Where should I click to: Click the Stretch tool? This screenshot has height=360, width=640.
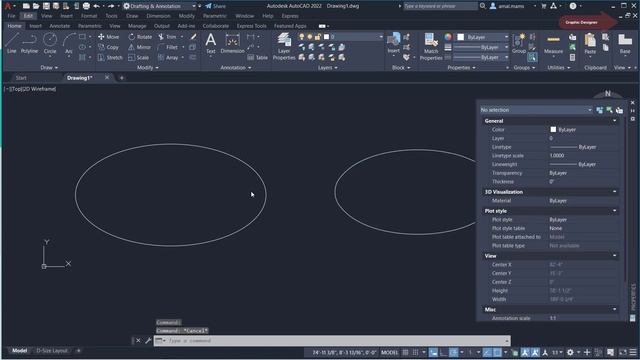click(110, 58)
